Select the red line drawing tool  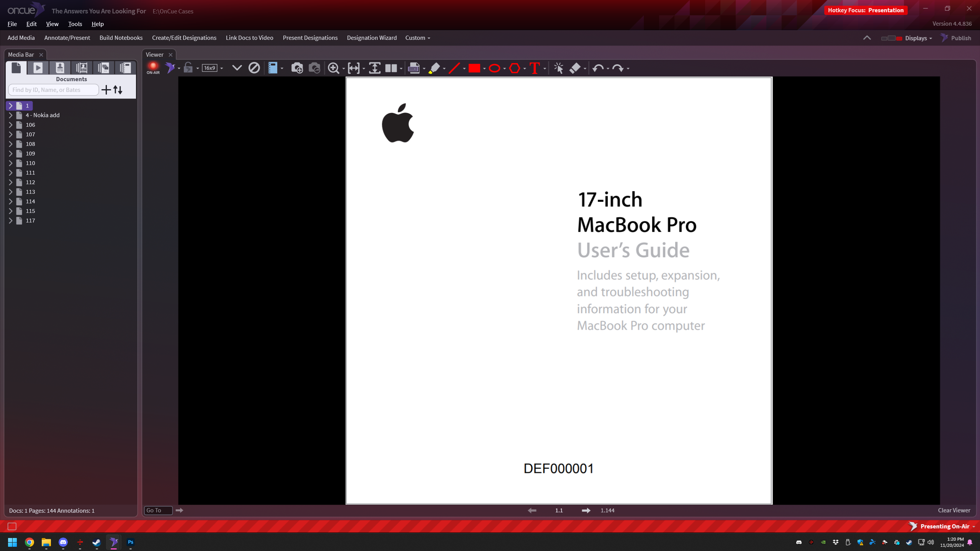(x=454, y=68)
